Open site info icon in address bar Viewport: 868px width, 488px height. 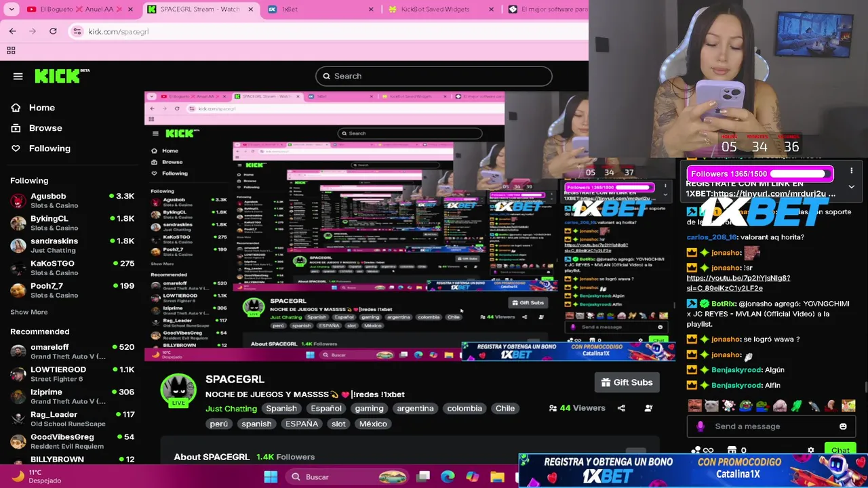[77, 31]
